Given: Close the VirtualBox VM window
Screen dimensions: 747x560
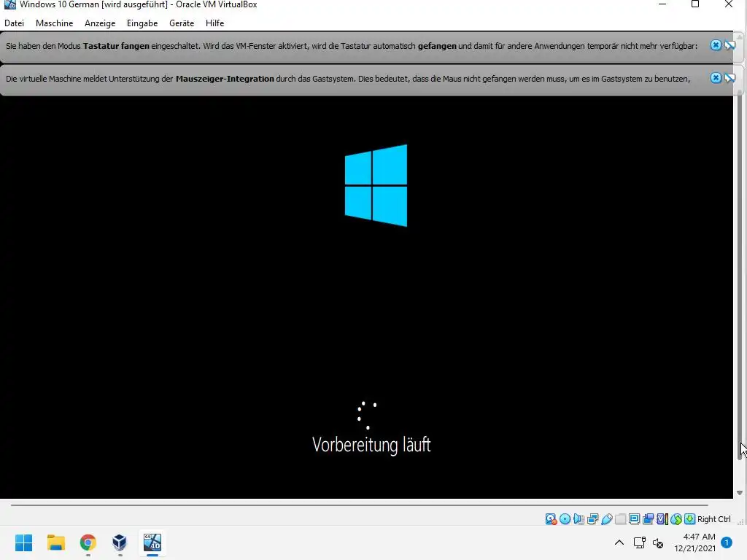Looking at the screenshot, I should 729,4.
